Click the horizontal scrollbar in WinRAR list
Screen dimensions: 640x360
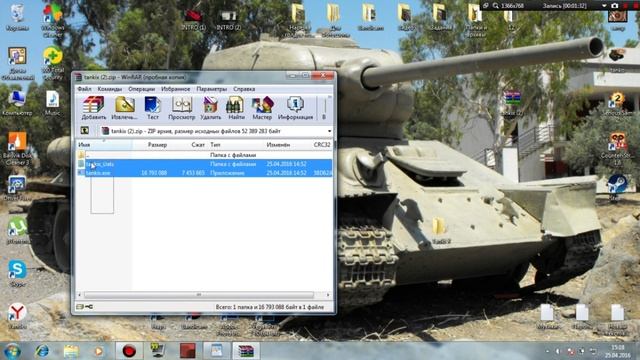(199, 294)
